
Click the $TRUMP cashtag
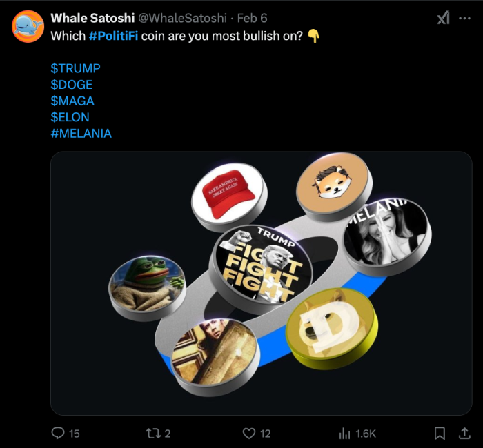75,68
